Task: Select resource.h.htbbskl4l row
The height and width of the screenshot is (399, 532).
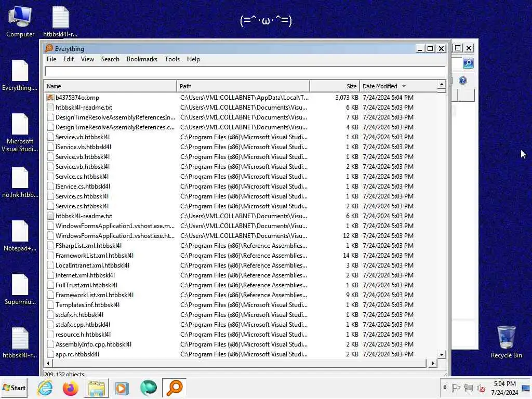Action: [241, 335]
